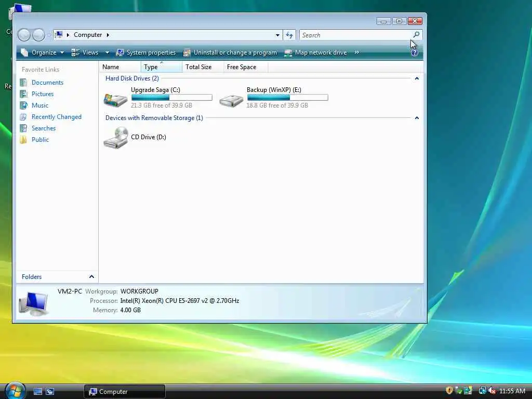The image size is (532, 399).
Task: Click the Backup (WinXP) (E:) label
Action: [x=274, y=89]
